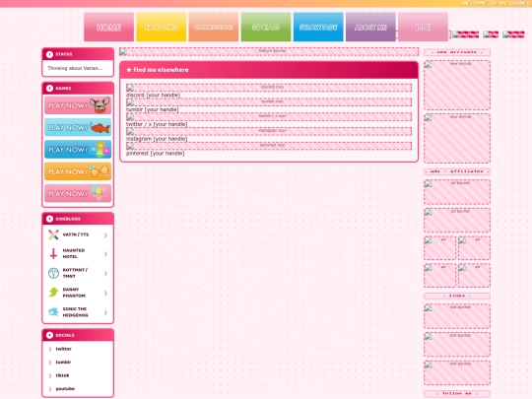Click the 'links' section label
Image resolution: width=532 pixels, height=399 pixels.
coord(457,296)
